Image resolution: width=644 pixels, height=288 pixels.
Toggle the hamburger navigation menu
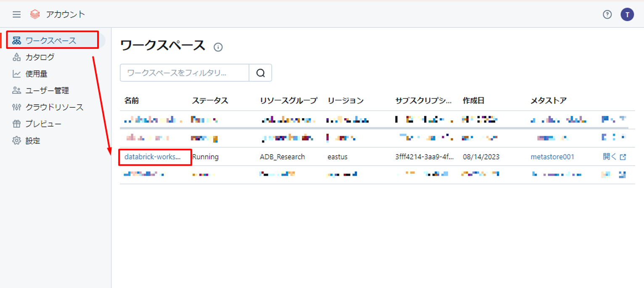pos(16,15)
